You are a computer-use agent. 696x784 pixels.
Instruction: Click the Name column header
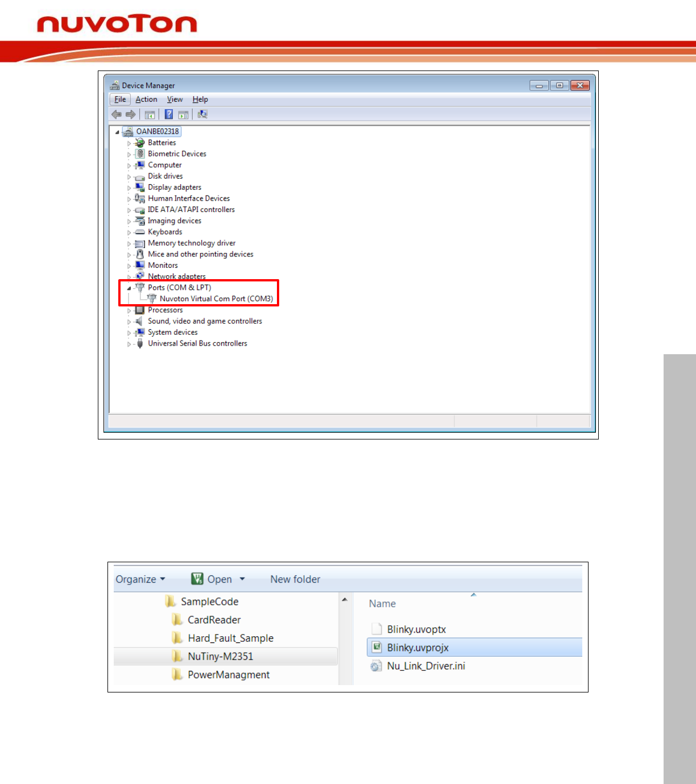[382, 604]
